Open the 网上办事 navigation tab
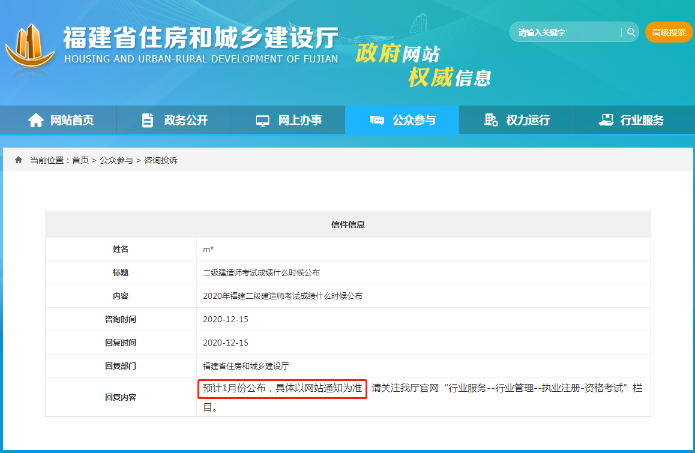Image resolution: width=695 pixels, height=453 pixels. pos(288,120)
